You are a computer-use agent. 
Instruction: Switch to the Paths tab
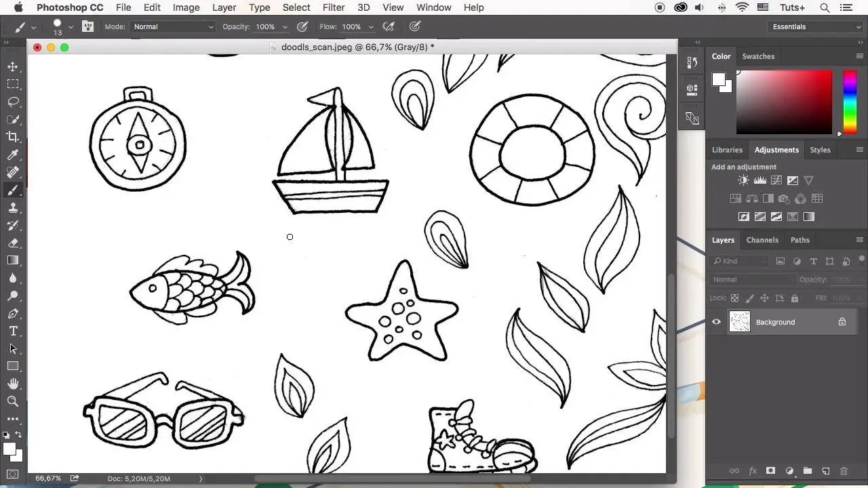[800, 240]
